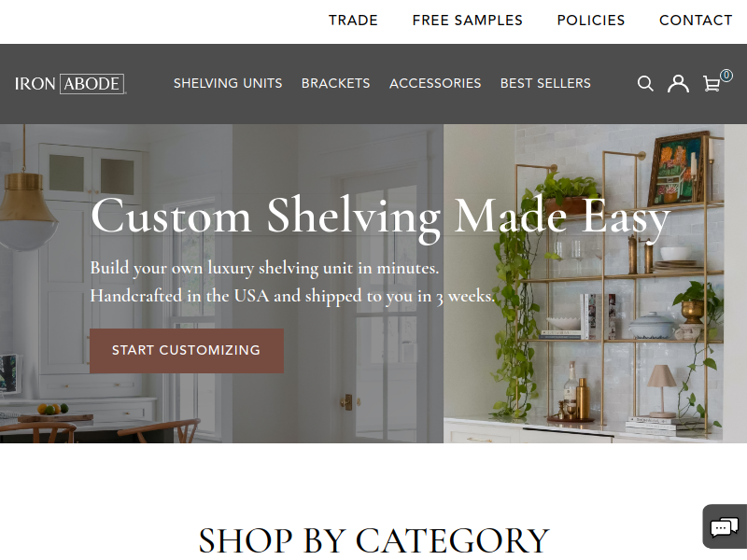This screenshot has width=747, height=560.
Task: Click the Iron Abode logo
Action: coord(70,84)
